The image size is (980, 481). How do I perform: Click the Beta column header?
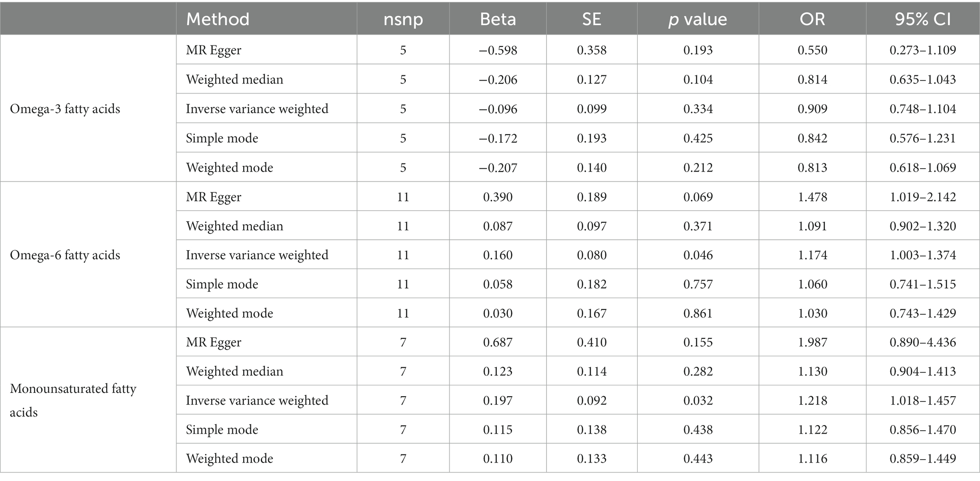(x=498, y=19)
